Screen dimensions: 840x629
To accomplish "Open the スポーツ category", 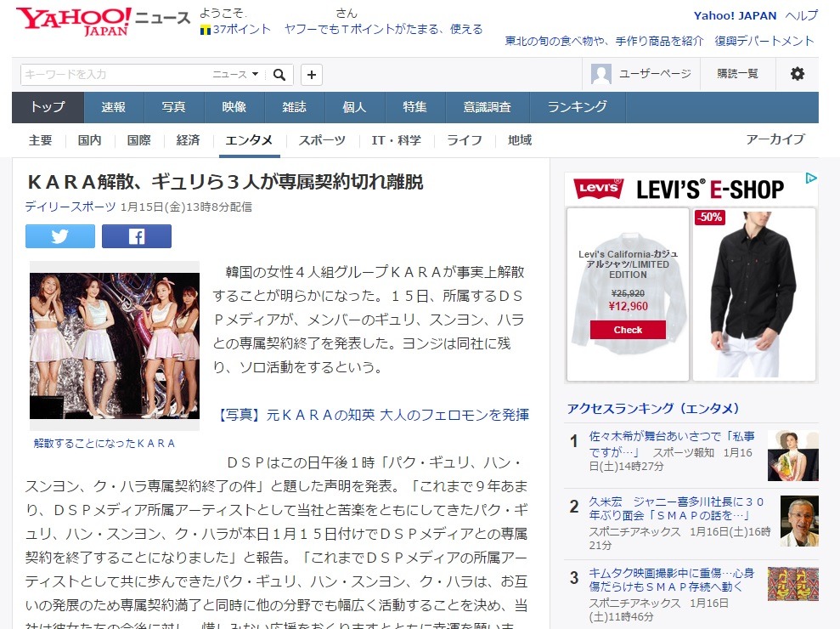I will coord(322,140).
